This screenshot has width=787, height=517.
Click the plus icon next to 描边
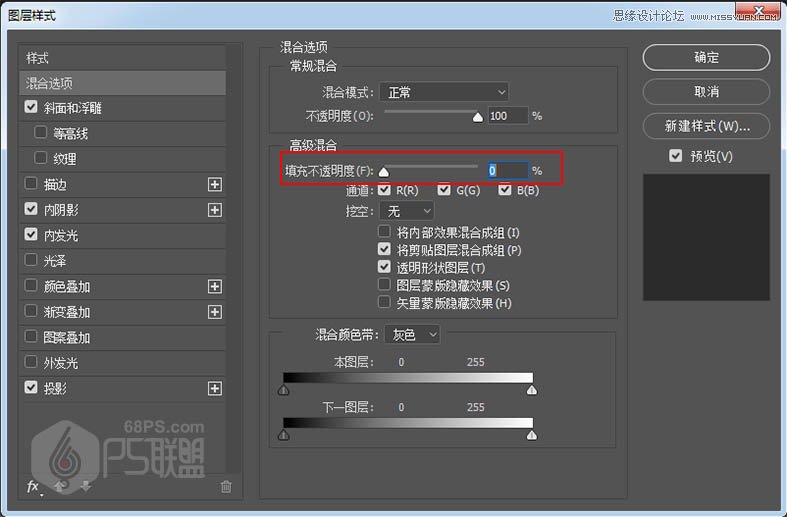coord(214,184)
